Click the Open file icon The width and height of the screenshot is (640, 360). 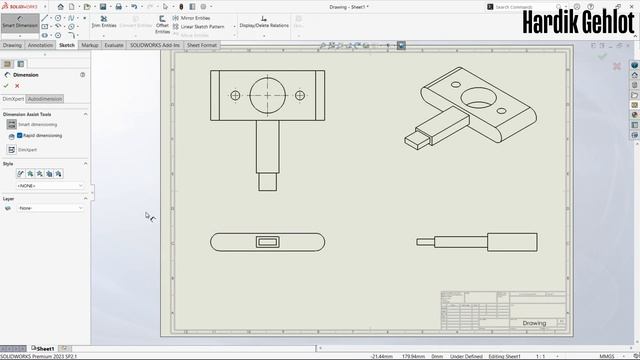[x=87, y=7]
